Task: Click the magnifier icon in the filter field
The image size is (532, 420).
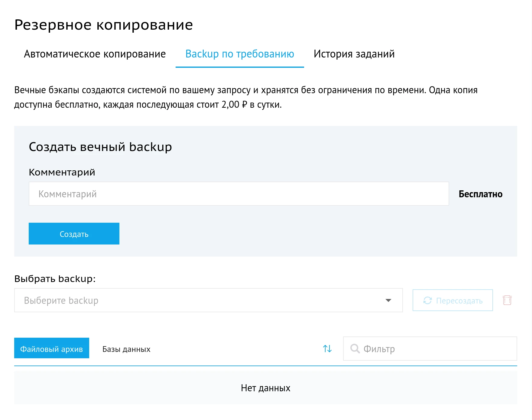Action: pos(355,349)
